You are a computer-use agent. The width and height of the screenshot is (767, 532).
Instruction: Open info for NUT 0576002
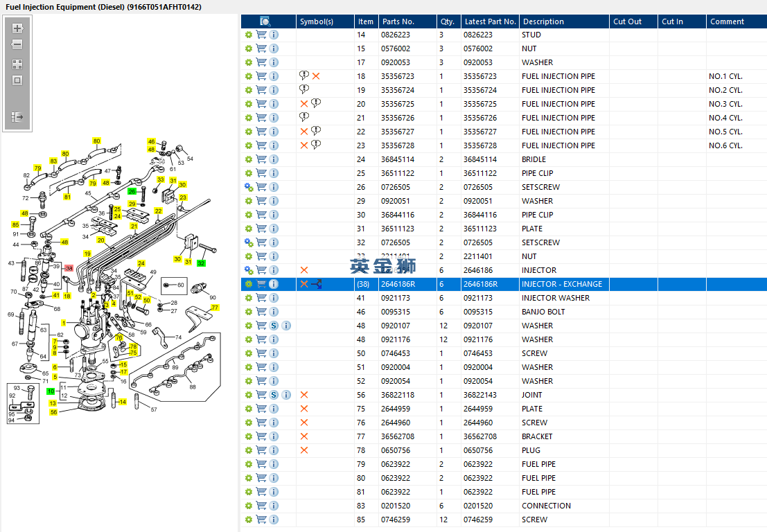coord(274,48)
